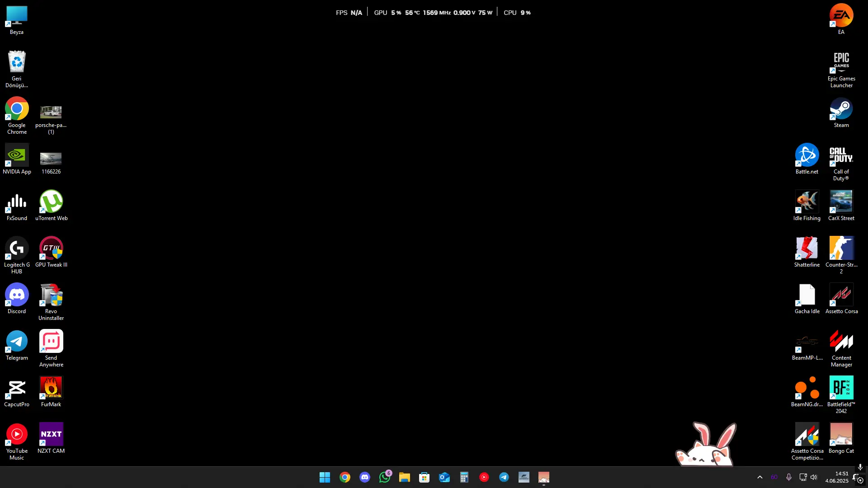Select the Logitech G HUB shortcut

[17, 255]
